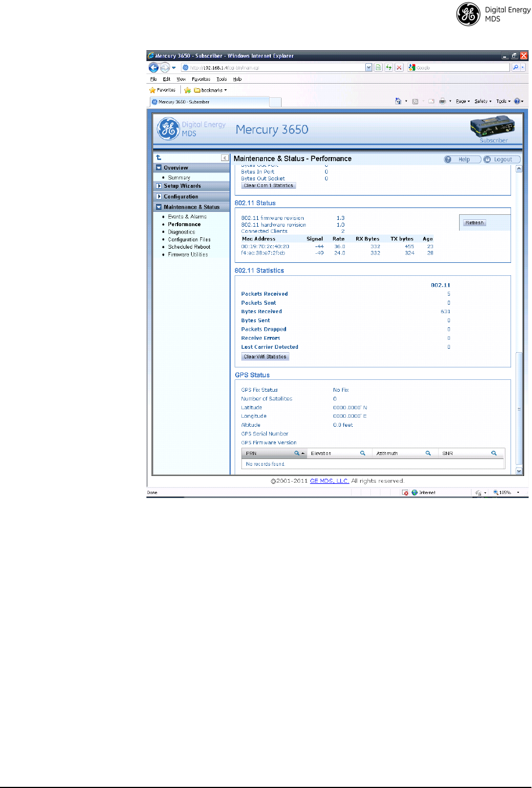Open Firmware Utilities page
Screen dimensions: 532x788
pyautogui.click(x=188, y=254)
